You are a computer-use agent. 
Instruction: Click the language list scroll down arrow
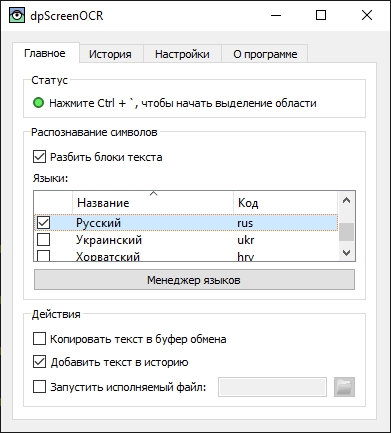coord(347,253)
